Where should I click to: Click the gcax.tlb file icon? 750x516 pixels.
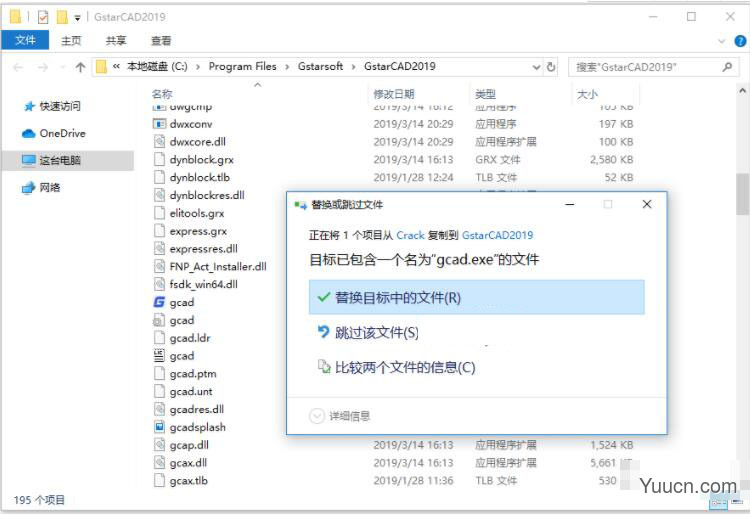click(x=159, y=480)
